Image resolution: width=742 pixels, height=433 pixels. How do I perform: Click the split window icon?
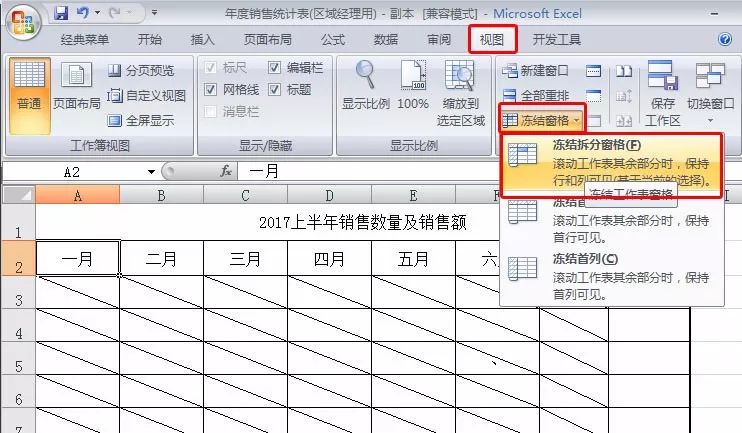(x=593, y=71)
